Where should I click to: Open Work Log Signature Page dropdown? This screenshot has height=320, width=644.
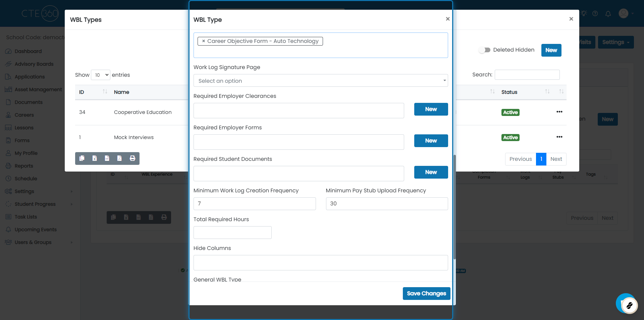(321, 80)
